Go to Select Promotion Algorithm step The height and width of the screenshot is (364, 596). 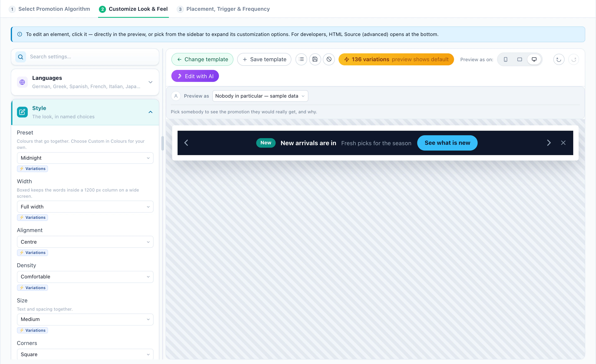[x=50, y=9]
